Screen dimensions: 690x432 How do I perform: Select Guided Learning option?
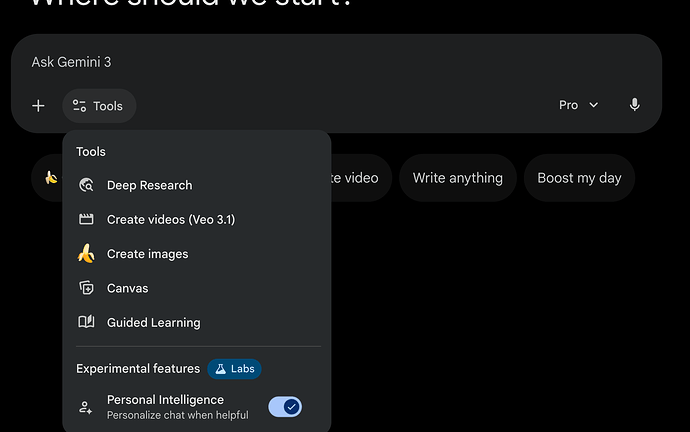pos(197,322)
